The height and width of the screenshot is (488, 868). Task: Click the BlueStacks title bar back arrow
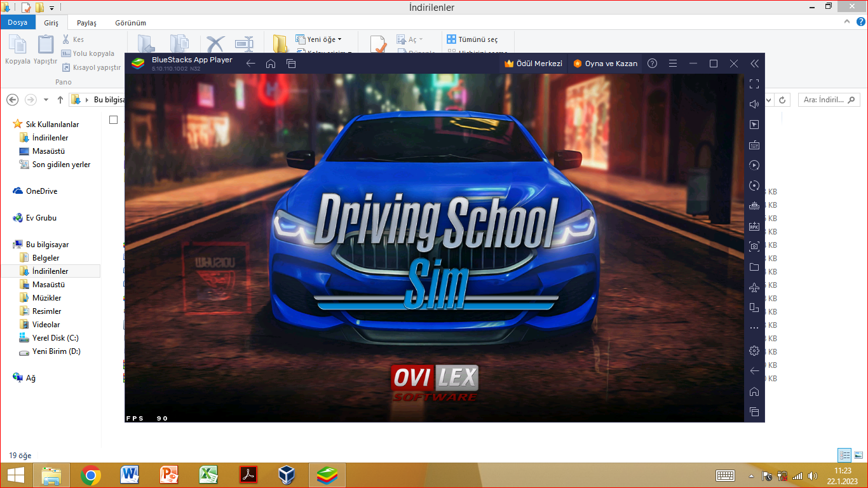click(251, 64)
